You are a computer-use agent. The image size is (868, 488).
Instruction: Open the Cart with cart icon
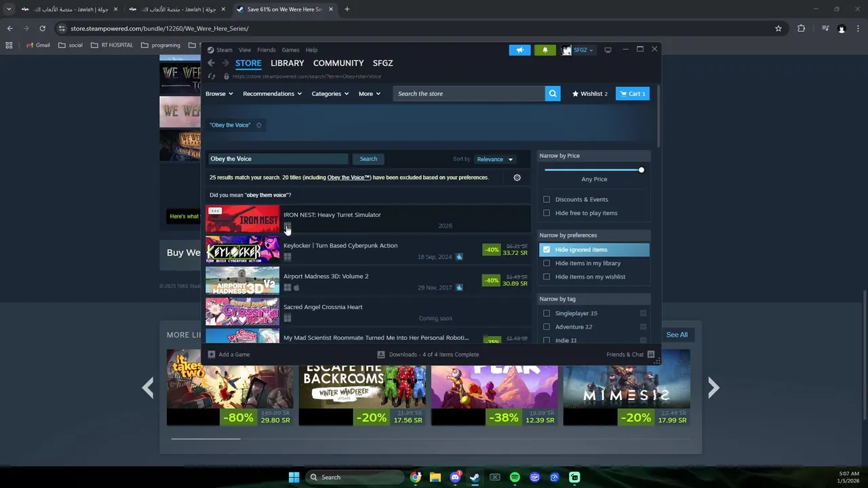(632, 94)
